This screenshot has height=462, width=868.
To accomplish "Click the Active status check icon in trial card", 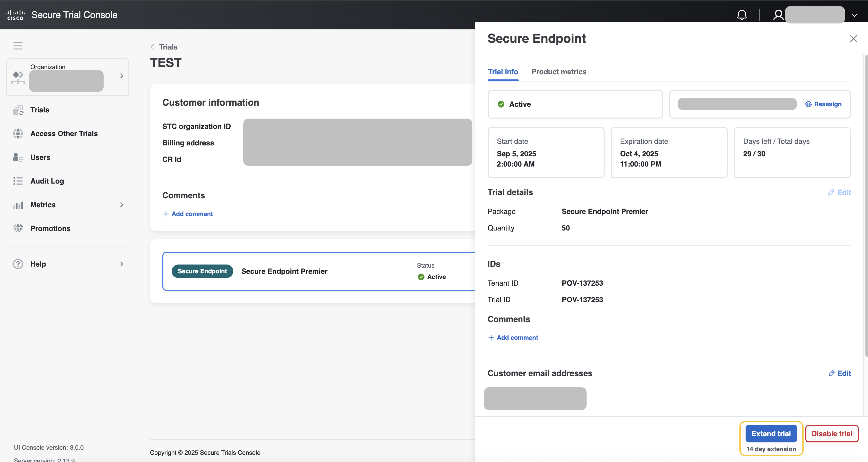I will 421,277.
